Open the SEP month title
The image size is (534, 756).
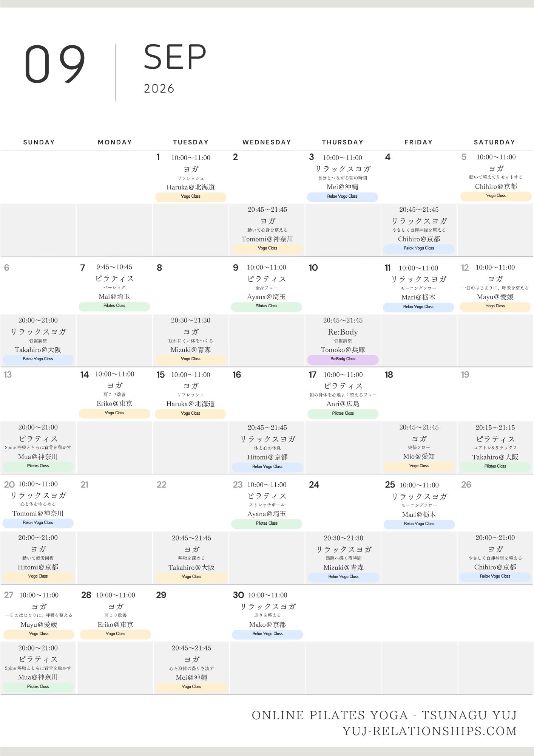[x=175, y=57]
